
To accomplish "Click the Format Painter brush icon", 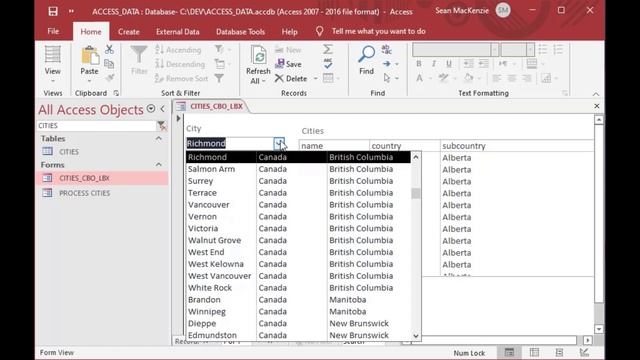I will coord(109,78).
